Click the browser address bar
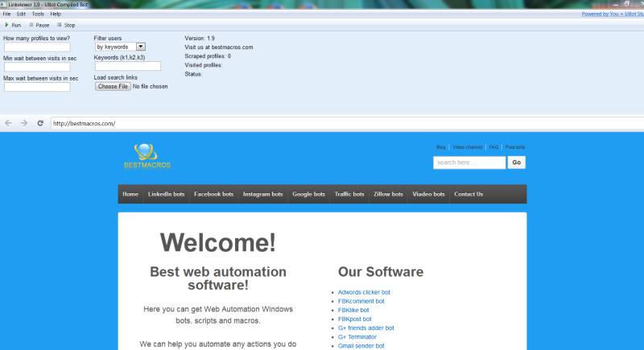The image size is (644, 350). 347,123
